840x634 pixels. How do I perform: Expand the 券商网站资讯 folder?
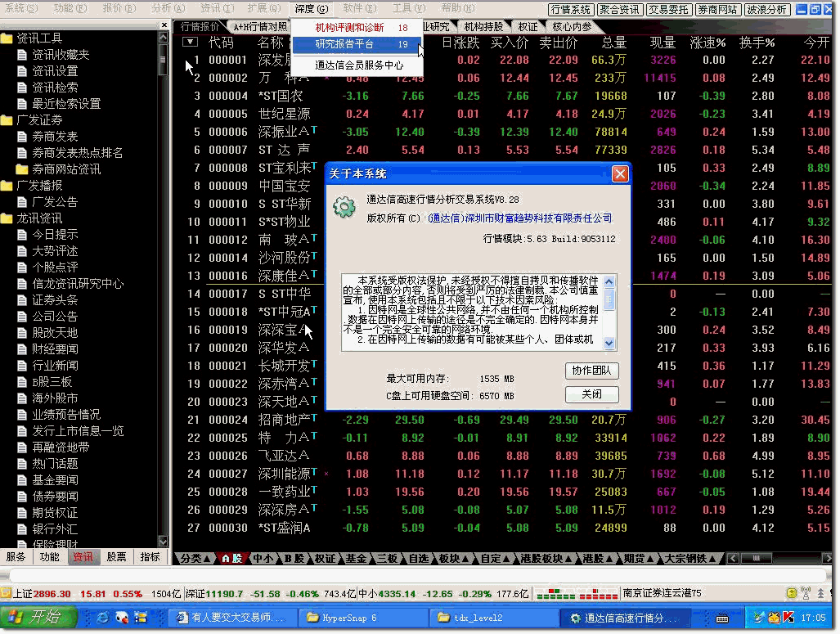[x=22, y=169]
